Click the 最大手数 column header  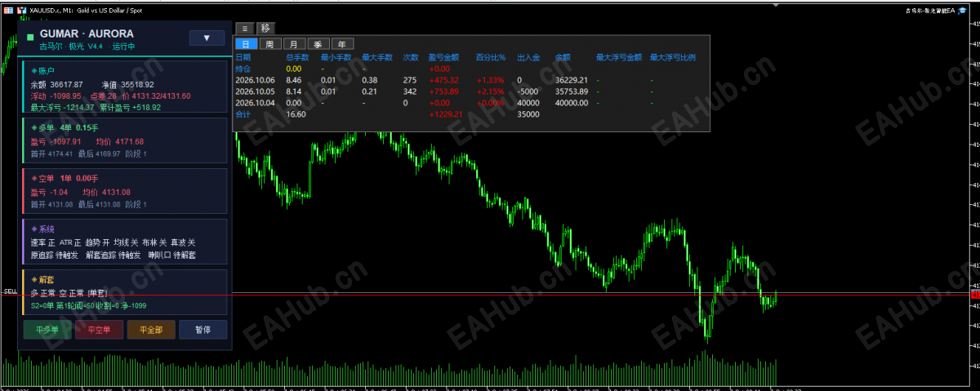pyautogui.click(x=377, y=58)
